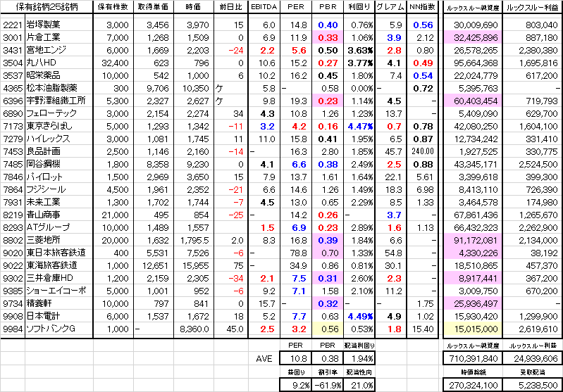Select highlighted PBR cell 0.33 for 片倉工業

pyautogui.click(x=328, y=38)
